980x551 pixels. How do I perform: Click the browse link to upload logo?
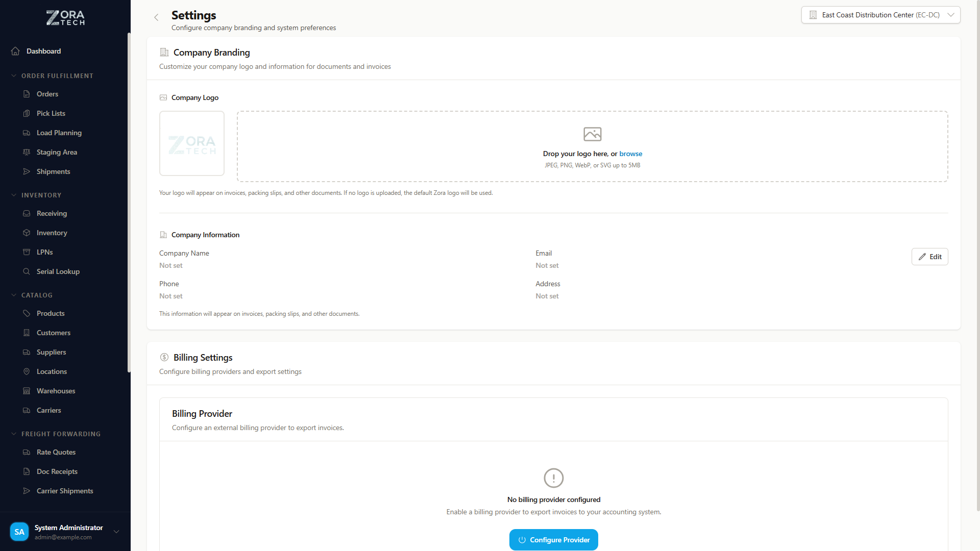pyautogui.click(x=630, y=154)
